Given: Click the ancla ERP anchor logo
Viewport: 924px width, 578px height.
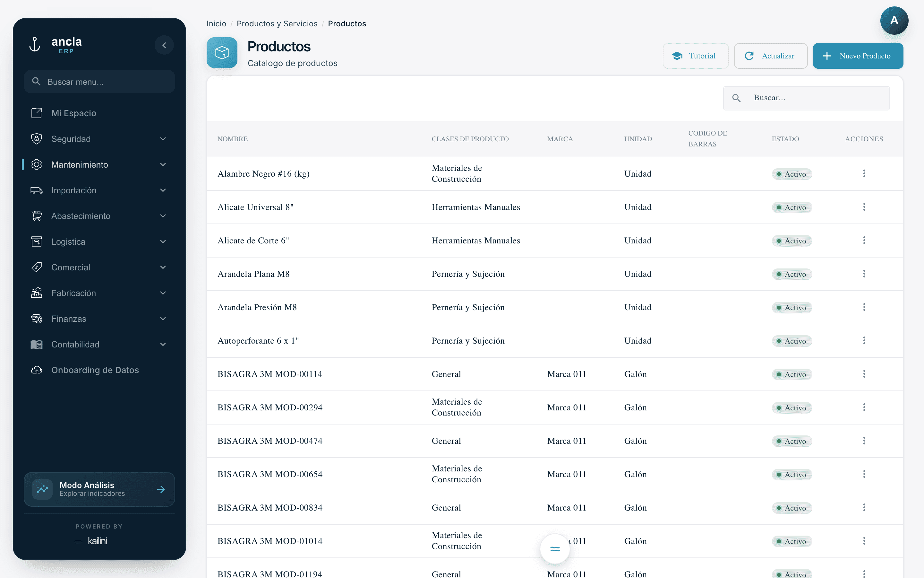Looking at the screenshot, I should click(35, 45).
